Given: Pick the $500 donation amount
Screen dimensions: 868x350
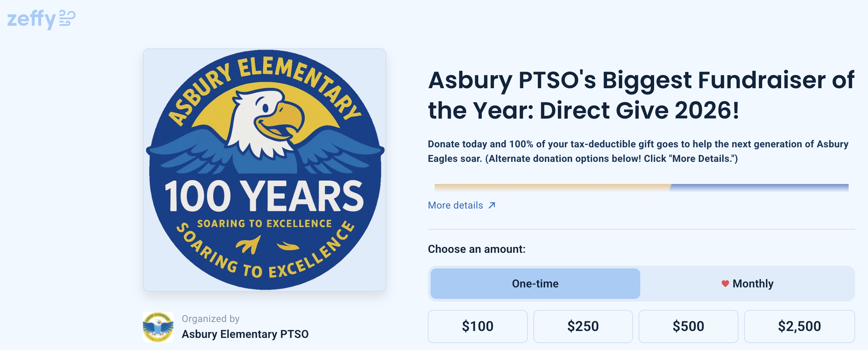Looking at the screenshot, I should [688, 326].
